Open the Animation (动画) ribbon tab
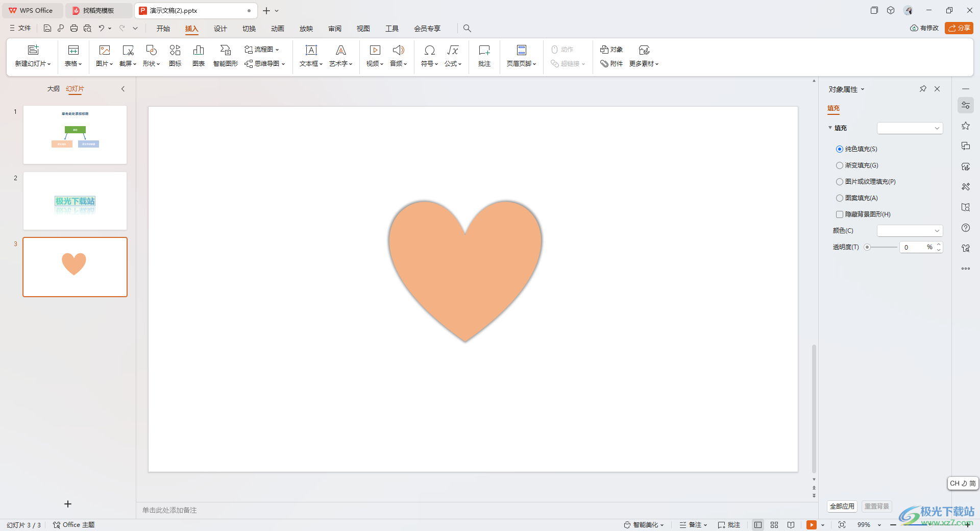 [278, 29]
